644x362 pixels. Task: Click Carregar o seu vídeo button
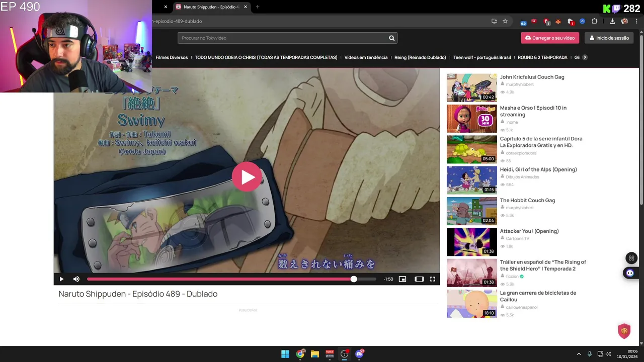coord(550,38)
